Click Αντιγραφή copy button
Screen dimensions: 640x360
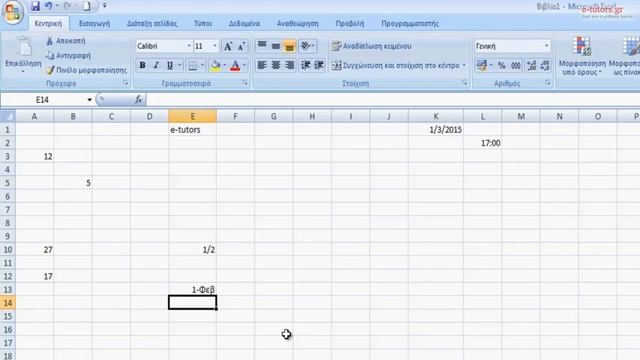tap(68, 56)
